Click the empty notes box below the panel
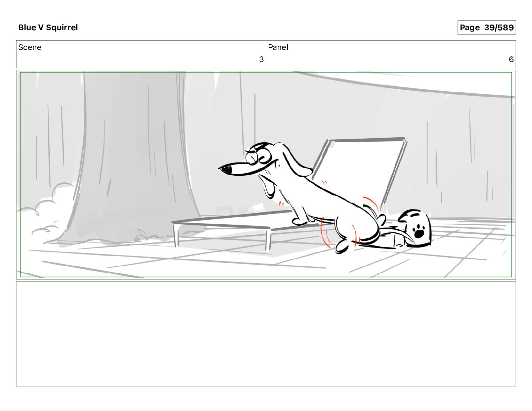 click(x=266, y=334)
